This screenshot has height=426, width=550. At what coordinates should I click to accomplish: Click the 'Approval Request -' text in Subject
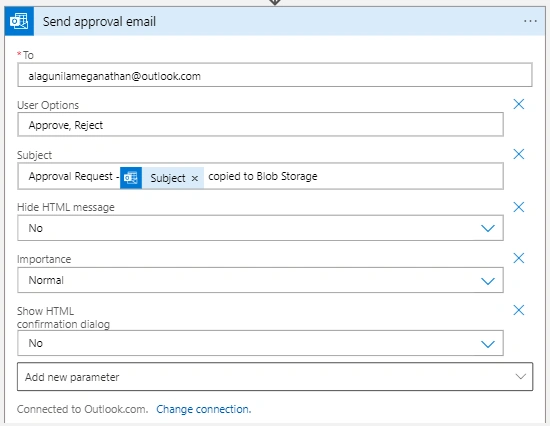(74, 176)
